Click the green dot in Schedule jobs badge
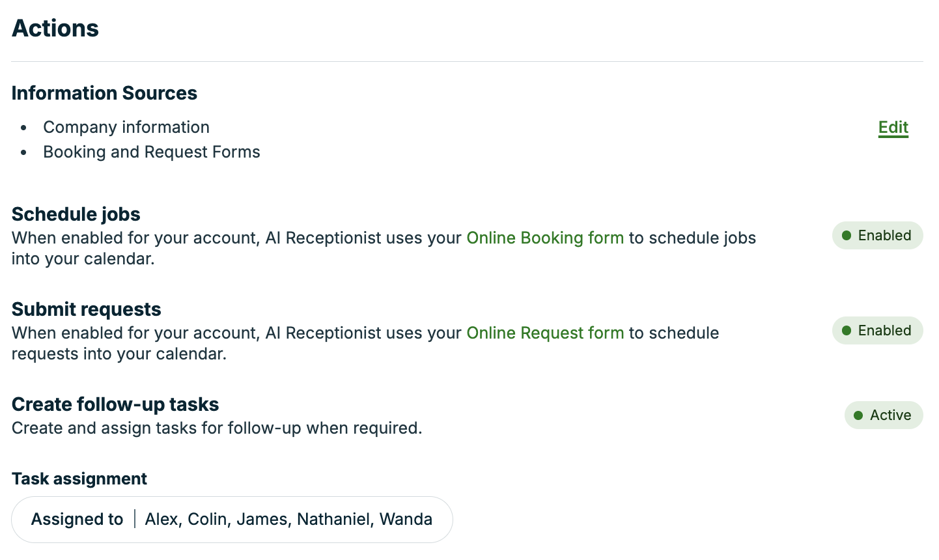The height and width of the screenshot is (560, 939). point(847,236)
